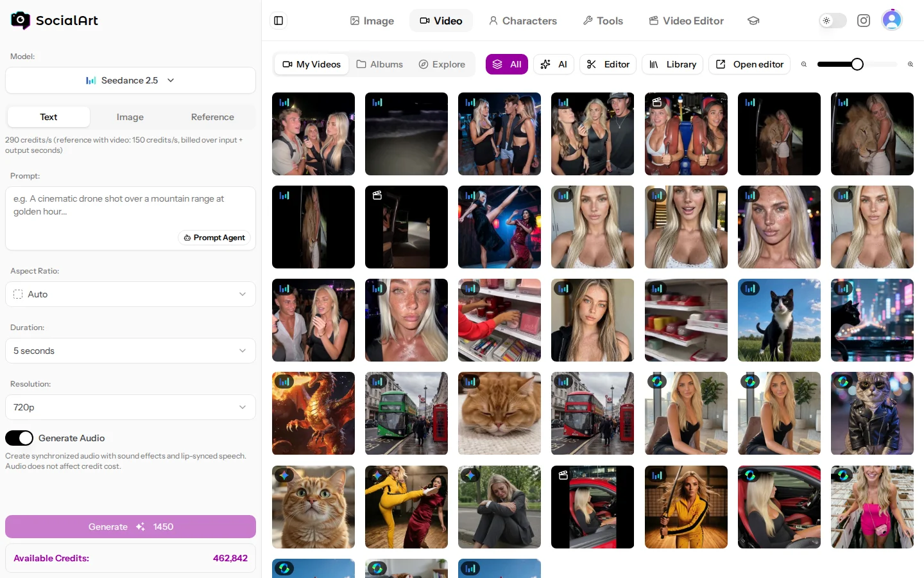Screen dimensions: 924x578
Task: Click the Video Editor clapperboard icon
Action: (654, 21)
